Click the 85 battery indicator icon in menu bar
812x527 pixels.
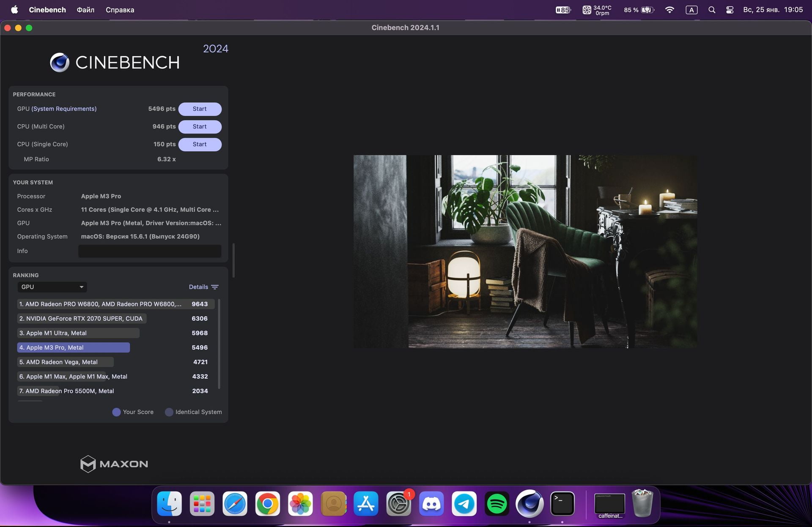(x=563, y=10)
